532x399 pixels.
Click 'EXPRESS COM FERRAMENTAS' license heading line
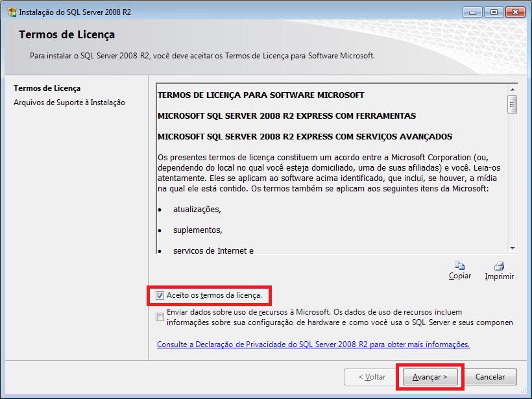click(x=287, y=115)
